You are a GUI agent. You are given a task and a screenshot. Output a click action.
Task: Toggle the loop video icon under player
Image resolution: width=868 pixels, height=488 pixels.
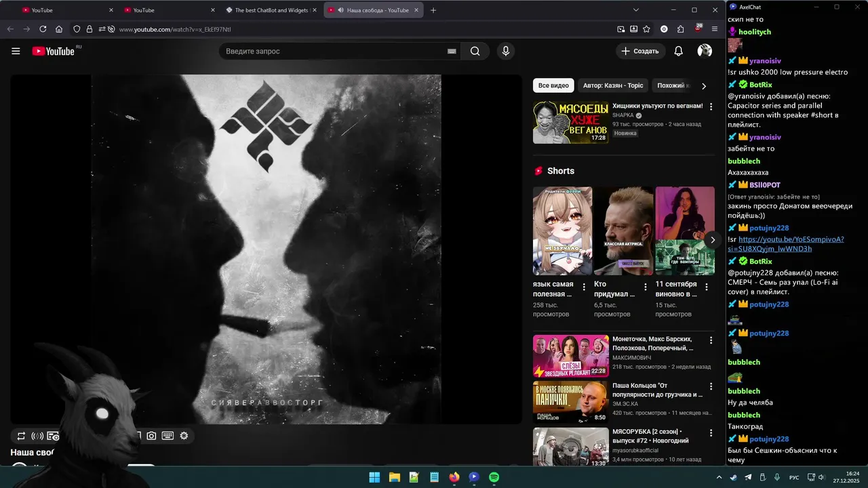21,436
